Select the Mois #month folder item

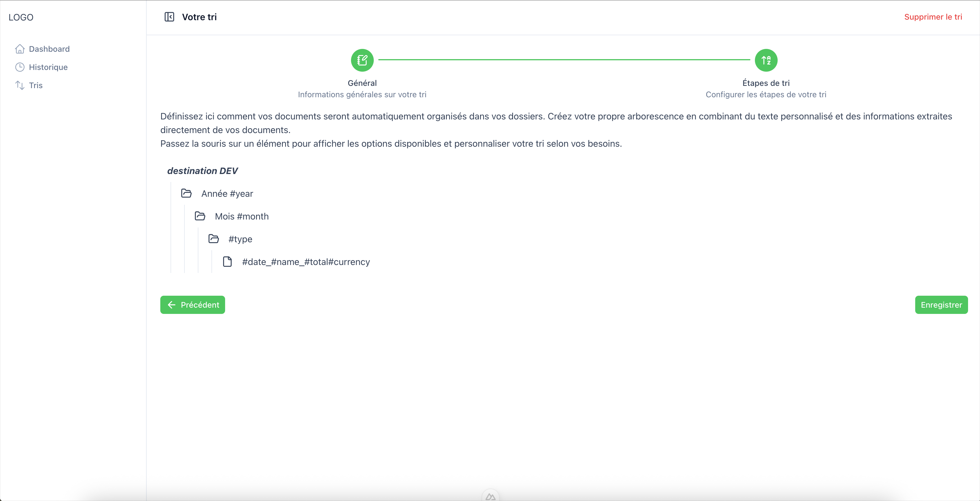pyautogui.click(x=242, y=216)
